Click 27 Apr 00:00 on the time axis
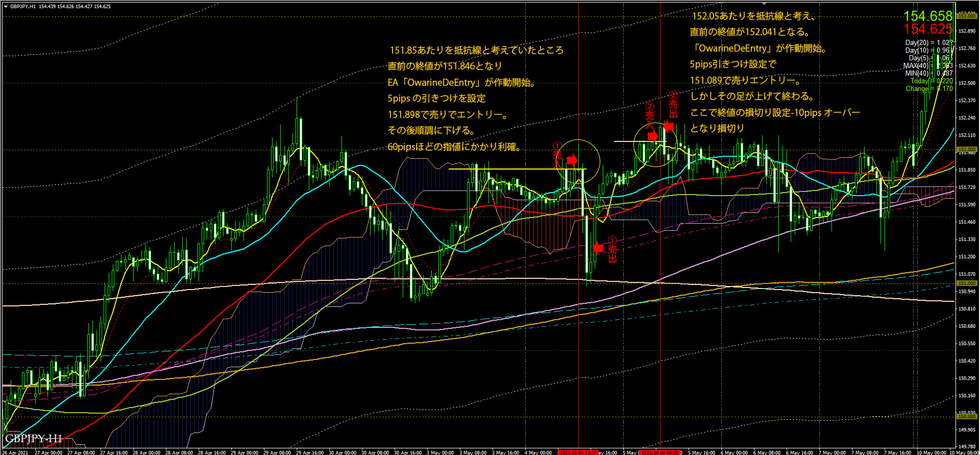Image resolution: width=980 pixels, height=455 pixels. coord(48,452)
